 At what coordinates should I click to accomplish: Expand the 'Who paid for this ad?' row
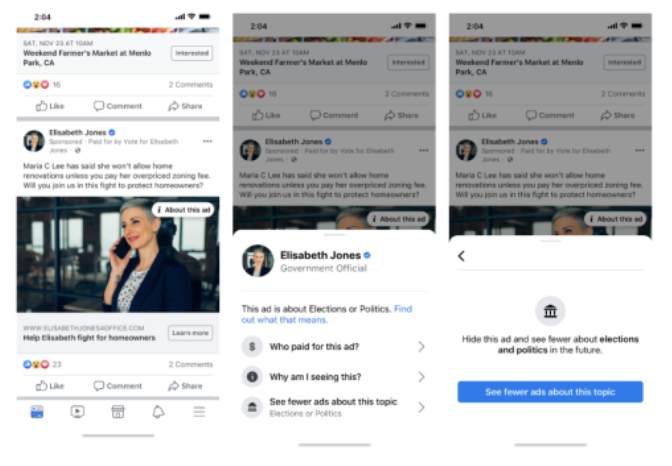click(334, 346)
